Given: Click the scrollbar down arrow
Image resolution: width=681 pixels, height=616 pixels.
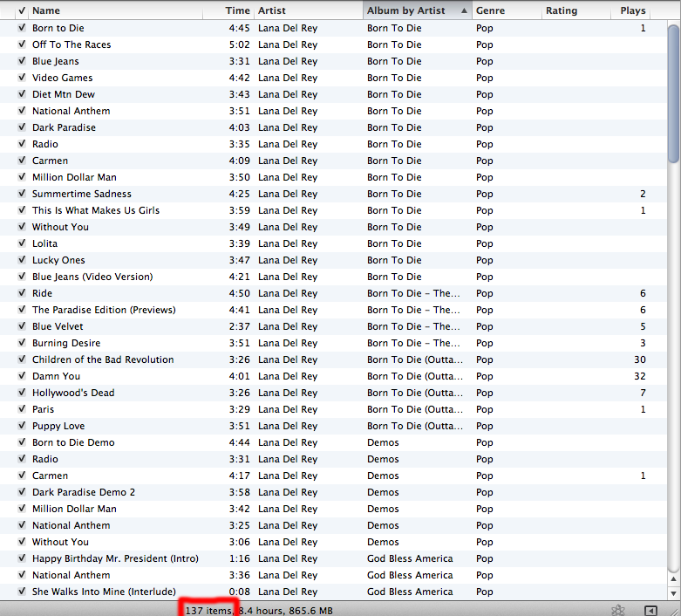Looking at the screenshot, I should click(x=673, y=593).
